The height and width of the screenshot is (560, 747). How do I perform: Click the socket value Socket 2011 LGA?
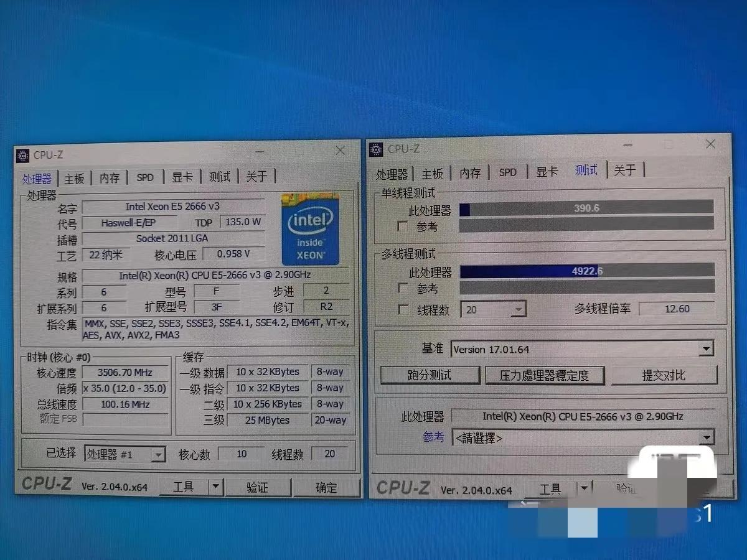173,238
